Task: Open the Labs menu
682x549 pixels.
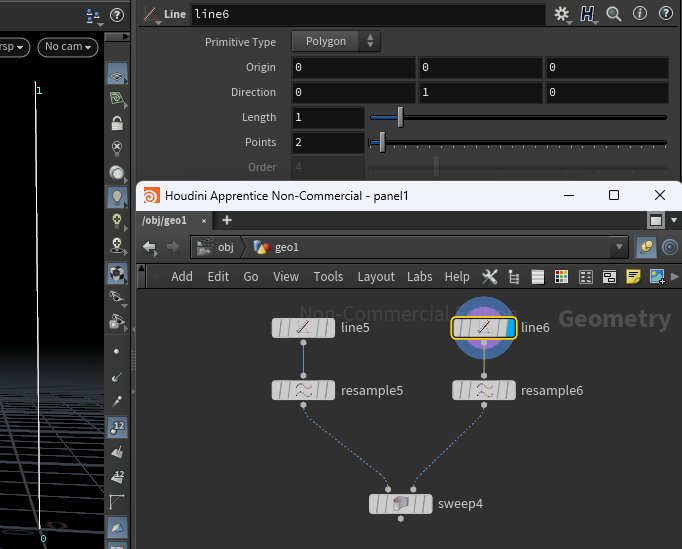Action: (420, 277)
